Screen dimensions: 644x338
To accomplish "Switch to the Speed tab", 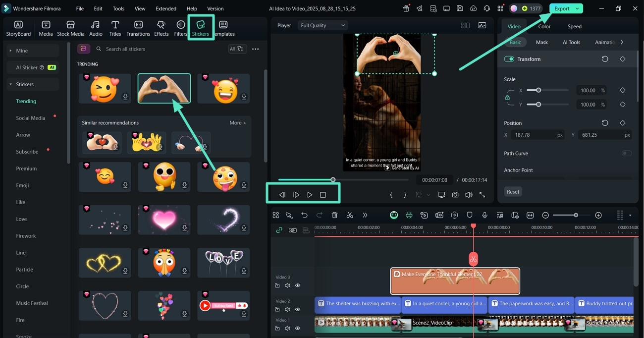I will pos(575,26).
